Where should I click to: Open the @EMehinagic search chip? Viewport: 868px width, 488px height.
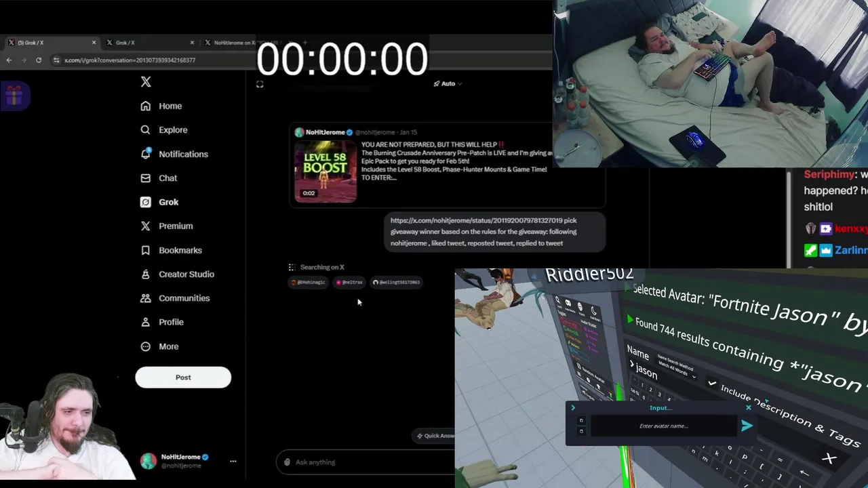[309, 282]
